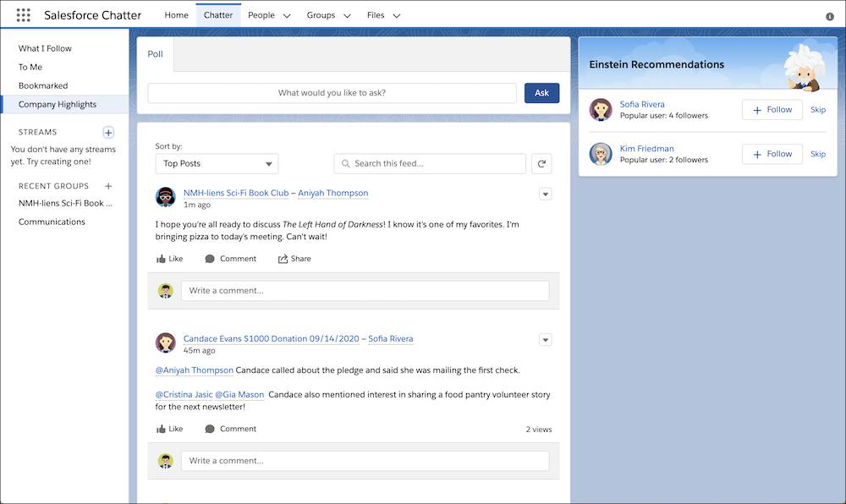
Task: Click Aniyah Thompson's post avatar
Action: tap(166, 197)
